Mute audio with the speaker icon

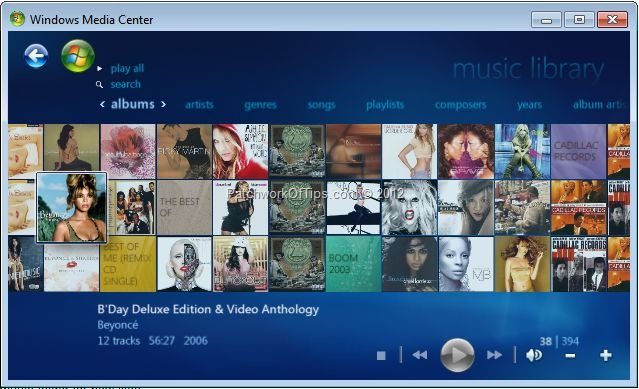534,355
